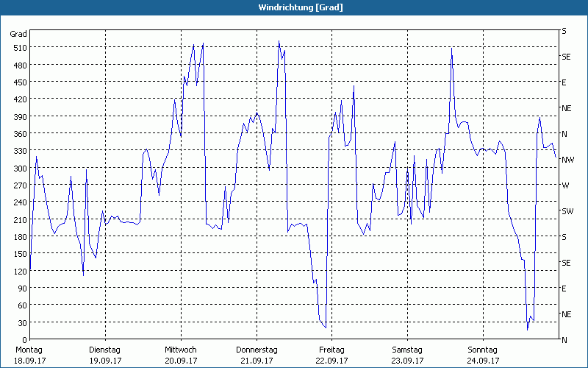
Task: Choose the Donnerstag day label
Action: (257, 350)
